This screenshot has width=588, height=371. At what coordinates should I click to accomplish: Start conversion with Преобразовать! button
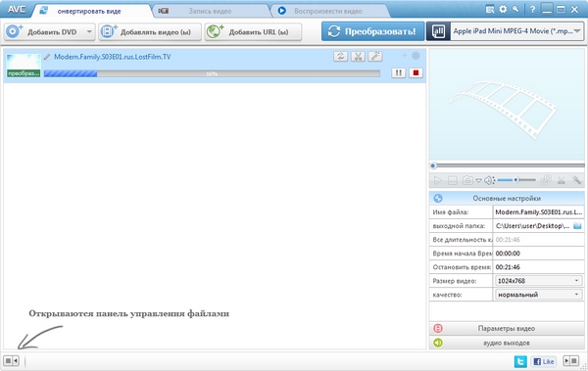click(372, 31)
